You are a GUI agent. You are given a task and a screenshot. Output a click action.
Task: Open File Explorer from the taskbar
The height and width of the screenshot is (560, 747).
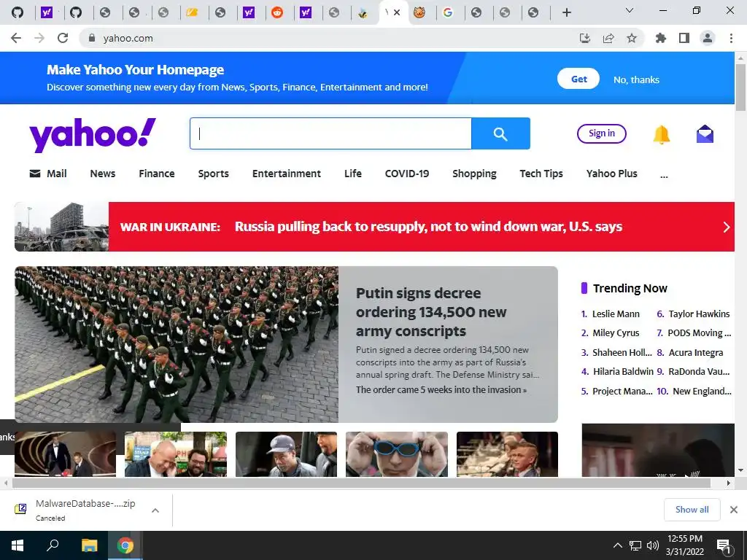tap(89, 545)
